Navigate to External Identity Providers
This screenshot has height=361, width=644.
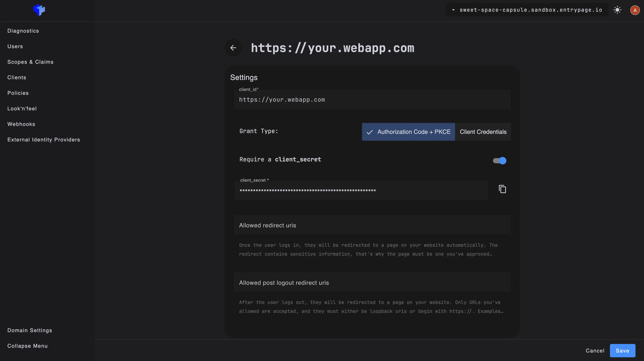43,140
